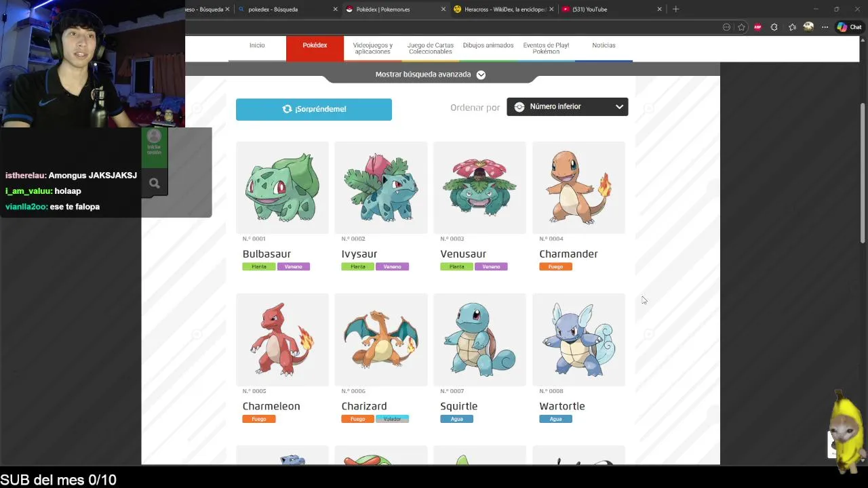
Task: Open the Charizard thumbnail image
Action: click(x=381, y=340)
